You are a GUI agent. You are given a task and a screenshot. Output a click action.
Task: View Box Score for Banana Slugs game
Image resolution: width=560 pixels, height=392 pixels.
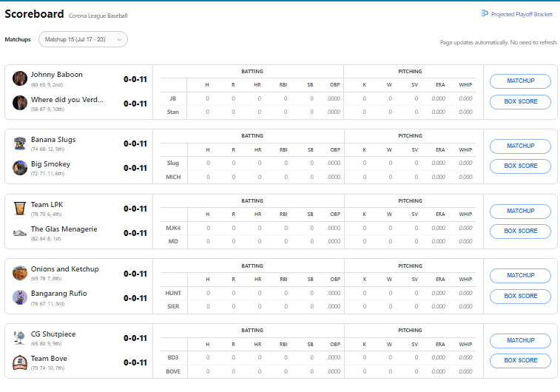520,166
